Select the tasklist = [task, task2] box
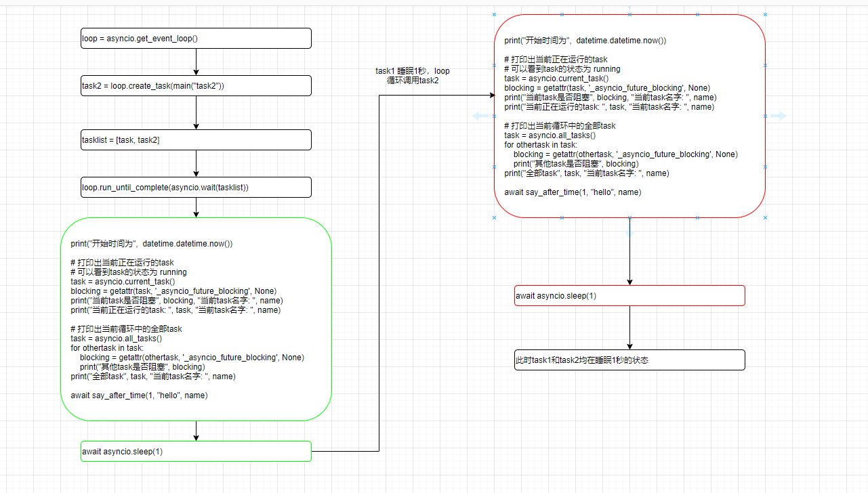Viewport: 868px width, 493px height. (x=196, y=140)
